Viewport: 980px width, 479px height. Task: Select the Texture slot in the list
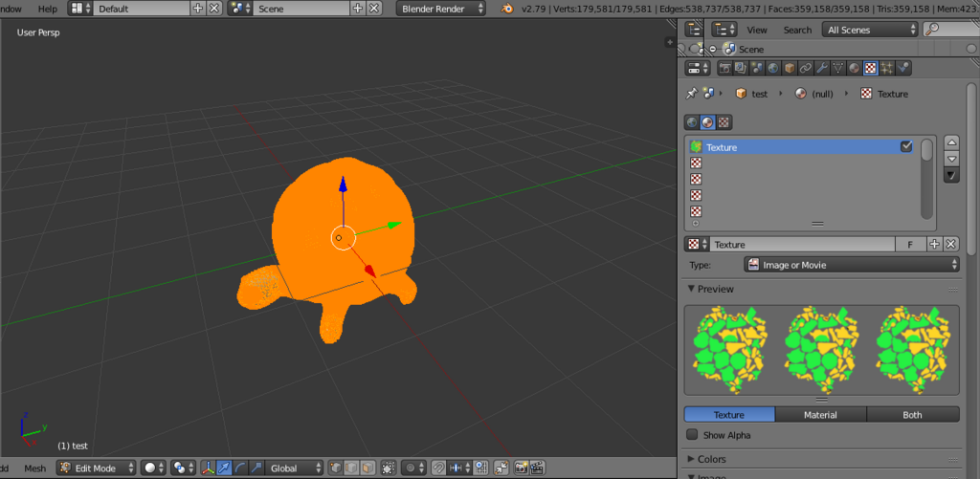(803, 147)
